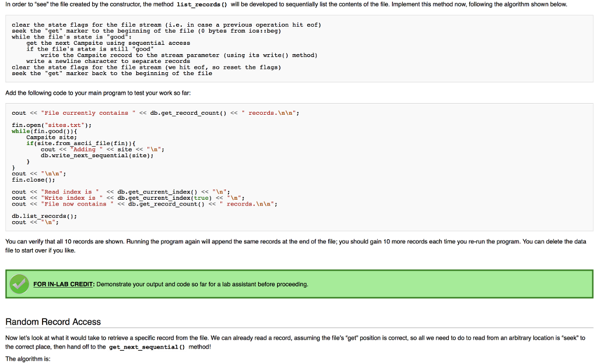
Task: Click the "Read index is" cout line
Action: pos(121,192)
